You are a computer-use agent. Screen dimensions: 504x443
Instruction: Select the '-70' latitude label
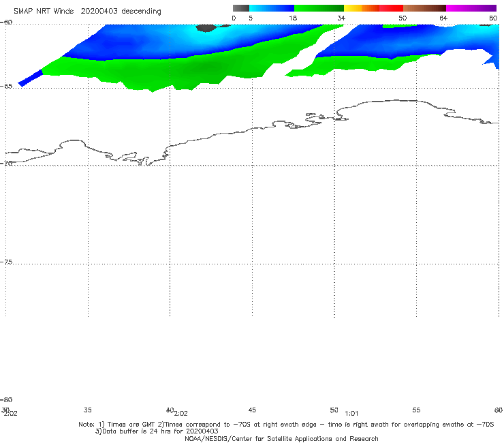pyautogui.click(x=7, y=164)
